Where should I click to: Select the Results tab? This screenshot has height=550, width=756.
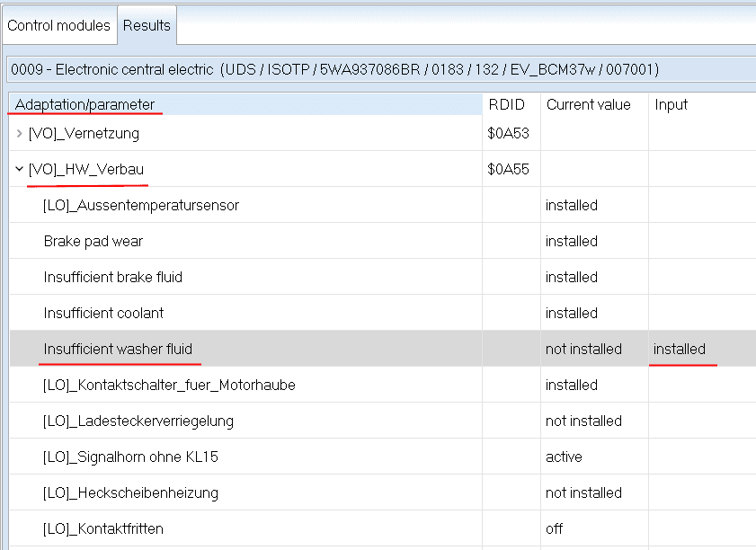tap(147, 25)
